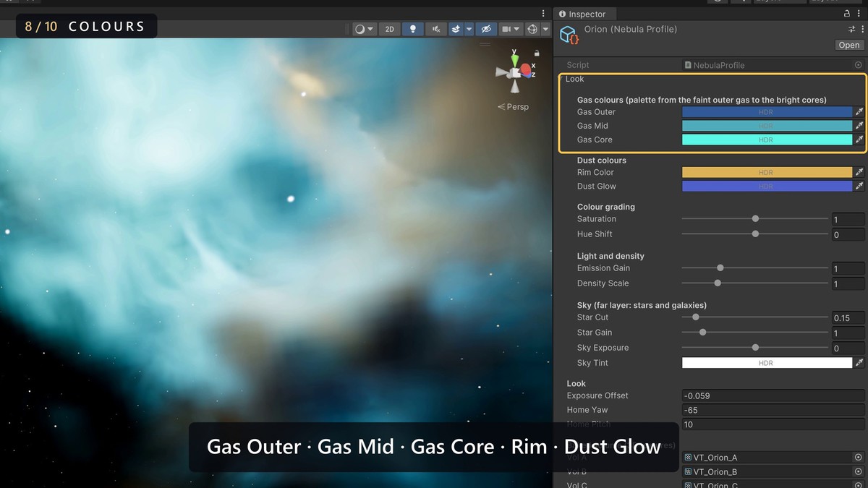Click the blue Z axis on orientation gizmo

pyautogui.click(x=531, y=74)
